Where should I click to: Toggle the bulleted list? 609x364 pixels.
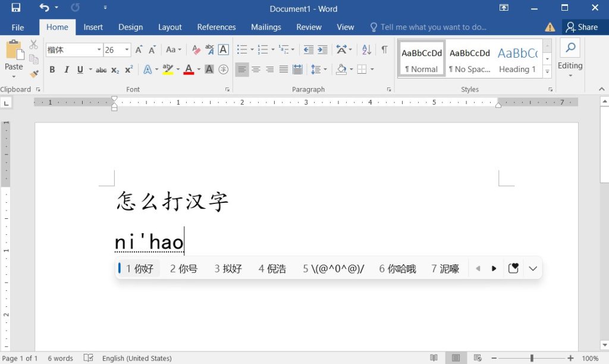pyautogui.click(x=242, y=50)
